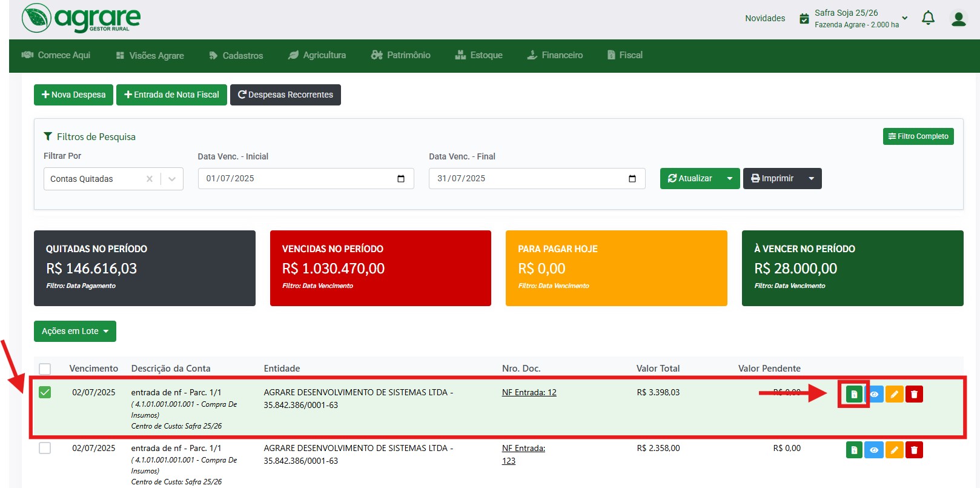Click the R$ 3.398,03 total value
Viewport: 980px width, 488px height.
coord(658,392)
